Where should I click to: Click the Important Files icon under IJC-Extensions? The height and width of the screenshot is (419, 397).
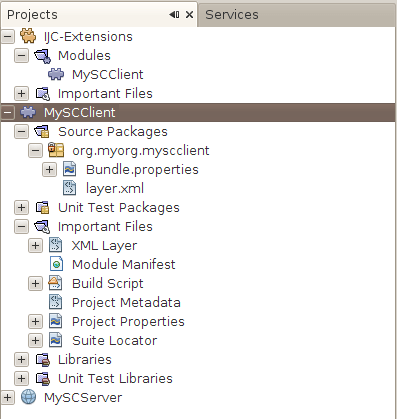(x=43, y=94)
